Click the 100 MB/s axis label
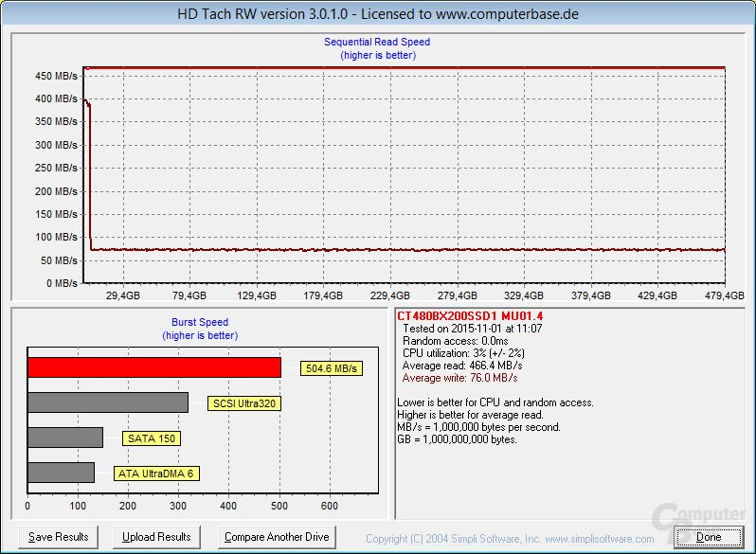 pyautogui.click(x=56, y=237)
